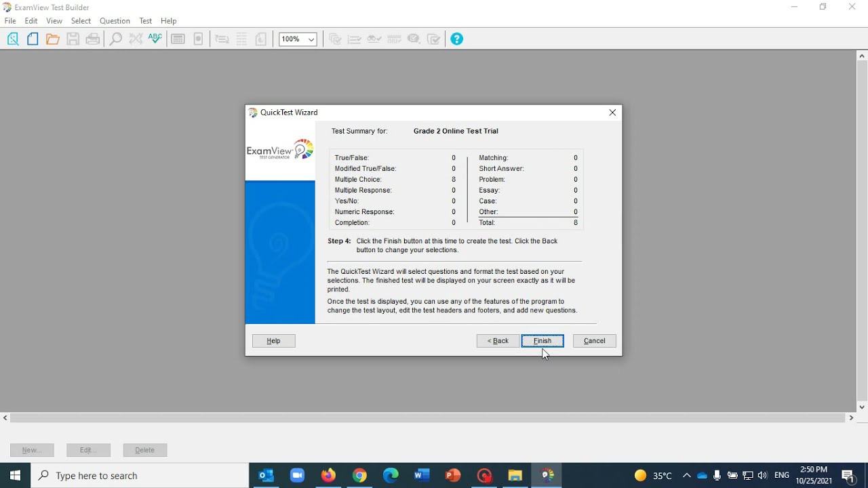Click the "Completion:" summary label
The height and width of the screenshot is (488, 868).
tap(352, 223)
